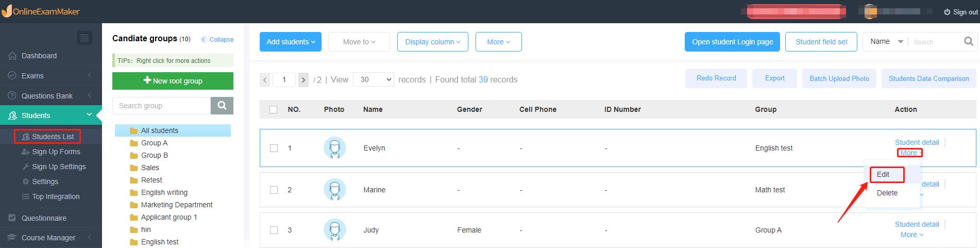Viewport: 980px width, 248px height.
Task: Expand the Questions Bank sidebar submenu
Action: click(90, 95)
